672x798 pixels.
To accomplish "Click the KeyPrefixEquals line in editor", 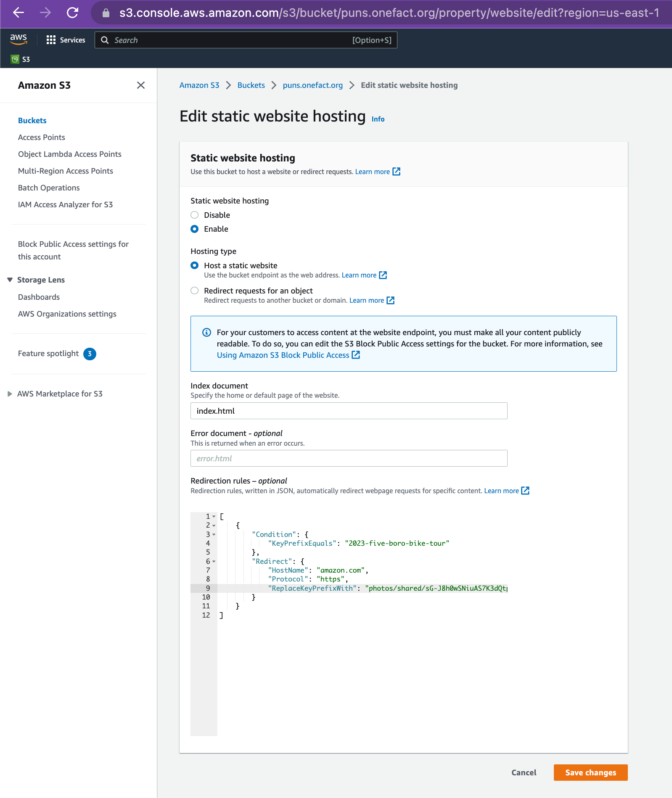I will pyautogui.click(x=359, y=544).
